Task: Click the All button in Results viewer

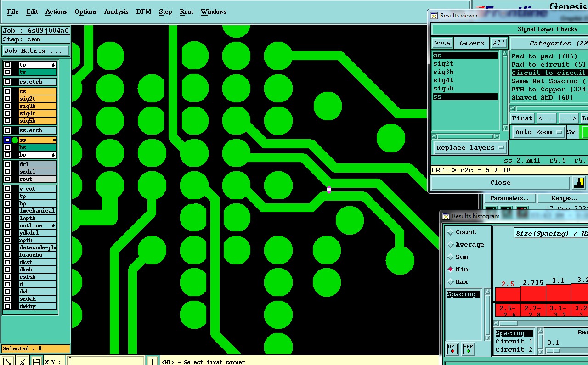Action: pyautogui.click(x=498, y=43)
